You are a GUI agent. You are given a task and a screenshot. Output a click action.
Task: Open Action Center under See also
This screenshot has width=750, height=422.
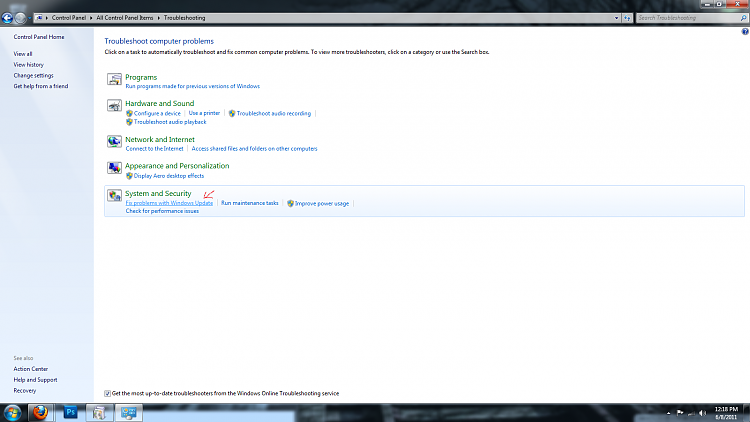point(31,369)
